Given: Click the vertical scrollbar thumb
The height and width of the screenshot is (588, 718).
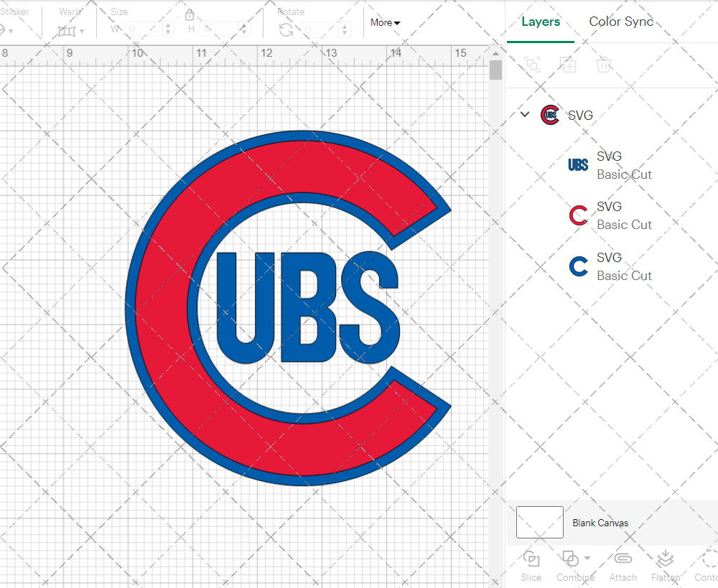Looking at the screenshot, I should [495, 70].
